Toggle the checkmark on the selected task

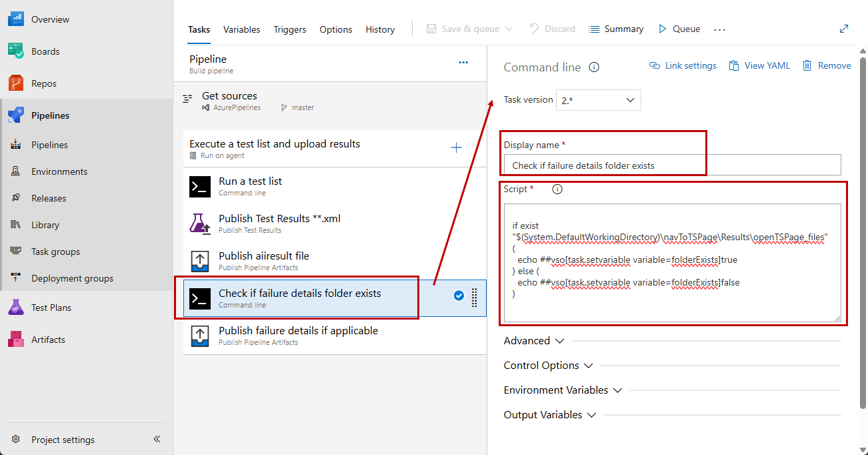pyautogui.click(x=458, y=296)
